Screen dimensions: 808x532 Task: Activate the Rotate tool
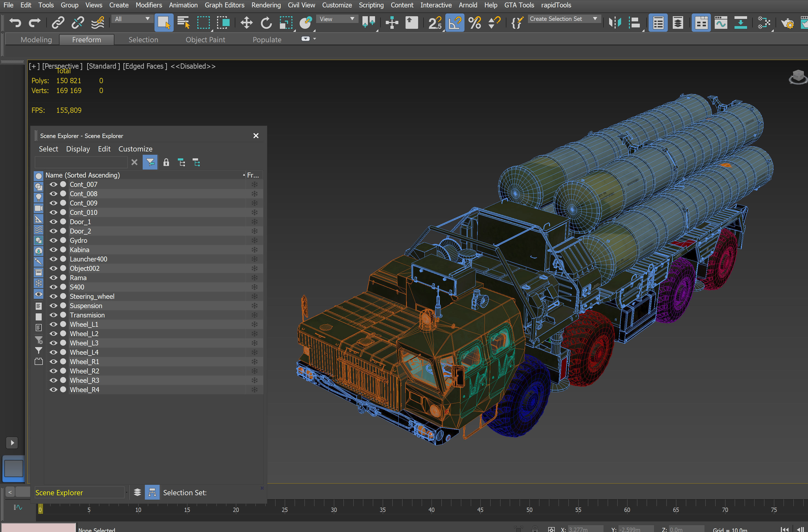point(266,23)
